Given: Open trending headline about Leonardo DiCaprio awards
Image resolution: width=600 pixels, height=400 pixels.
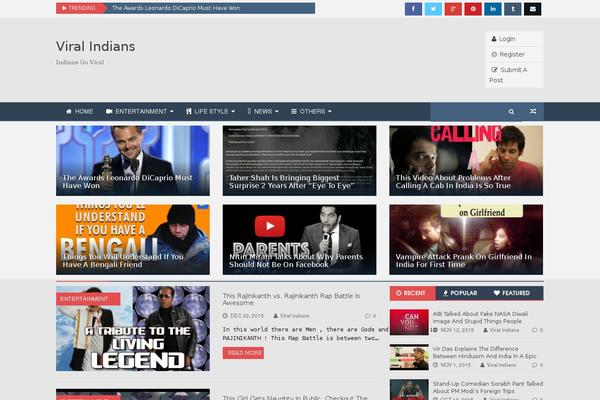Looking at the screenshot, I should pyautogui.click(x=176, y=8).
